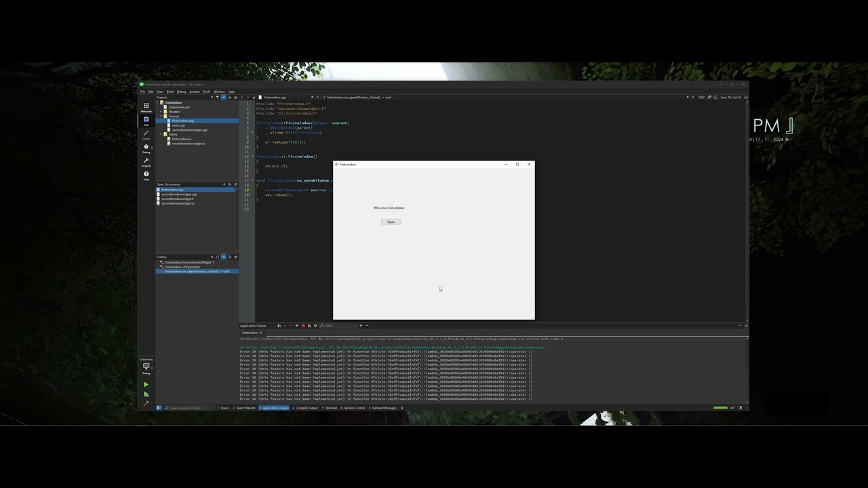
Task: Switch to Design mode
Action: tap(146, 135)
